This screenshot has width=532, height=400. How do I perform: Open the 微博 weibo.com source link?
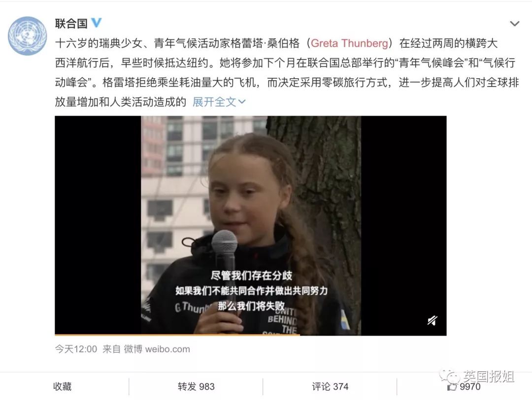(x=157, y=349)
